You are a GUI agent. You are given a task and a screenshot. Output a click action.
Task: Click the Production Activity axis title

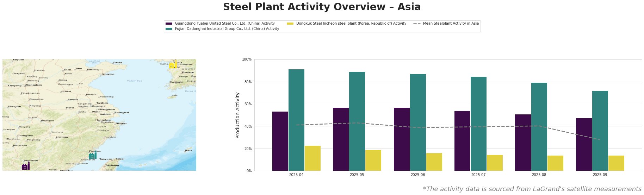pos(238,115)
